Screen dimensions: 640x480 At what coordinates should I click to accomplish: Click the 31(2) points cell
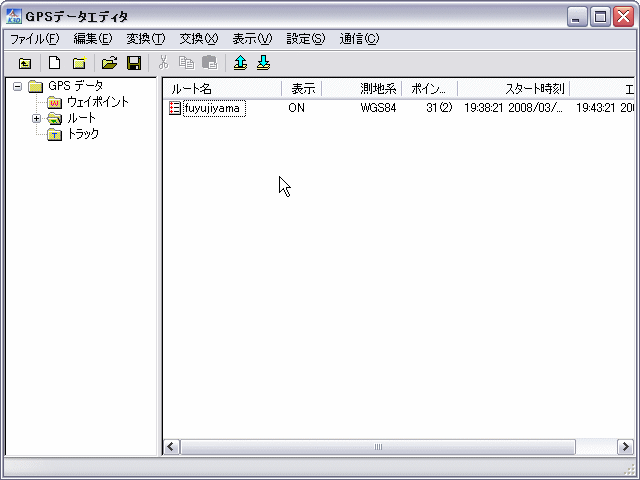click(x=439, y=108)
